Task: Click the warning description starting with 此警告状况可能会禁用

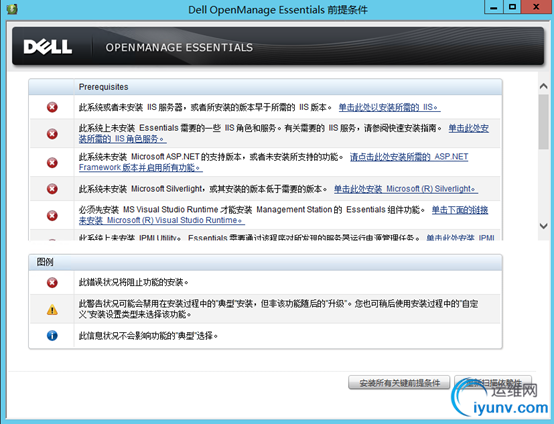Action: [x=278, y=309]
